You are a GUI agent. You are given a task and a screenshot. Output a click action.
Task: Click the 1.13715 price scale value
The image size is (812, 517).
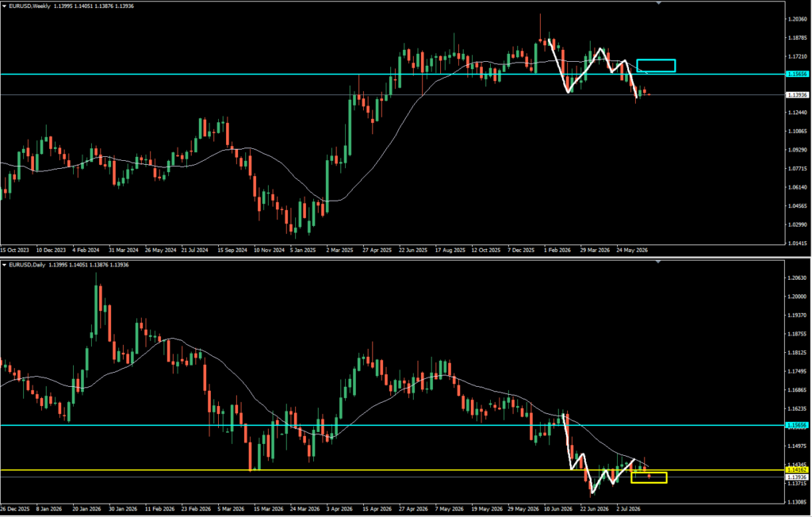coord(798,483)
